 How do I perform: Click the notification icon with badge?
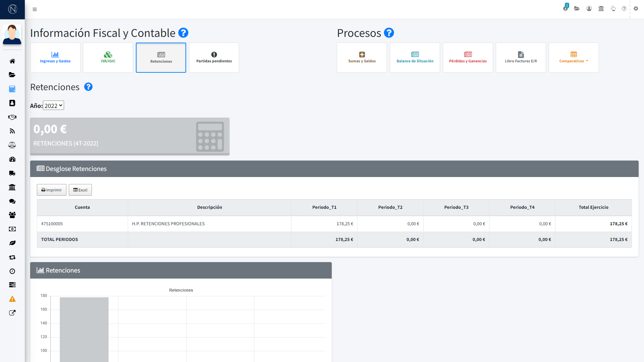coord(566,8)
